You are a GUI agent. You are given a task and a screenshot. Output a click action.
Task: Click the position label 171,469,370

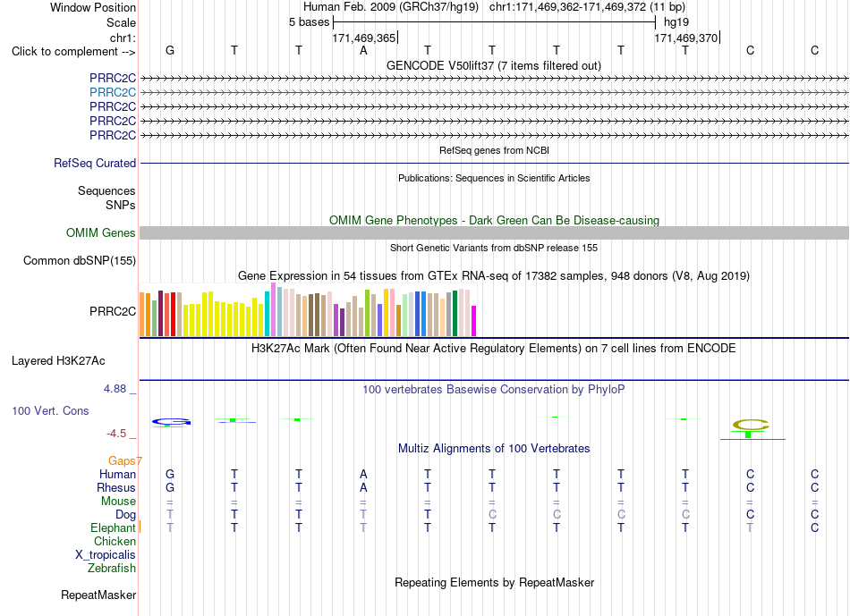pos(685,38)
